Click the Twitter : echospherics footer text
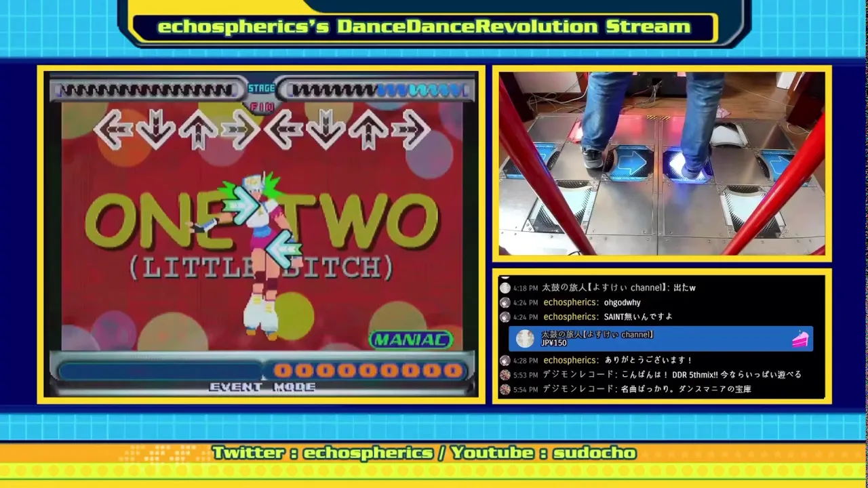Viewport: 868px width, 488px height. [x=323, y=453]
